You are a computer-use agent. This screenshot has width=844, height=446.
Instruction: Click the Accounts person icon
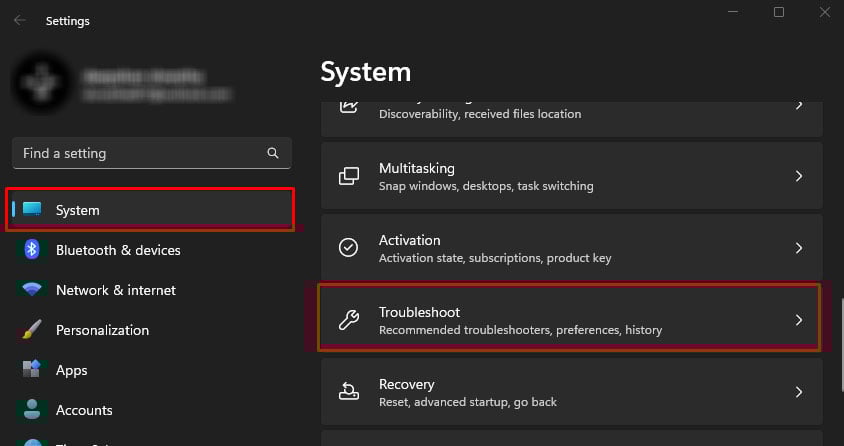(x=32, y=410)
